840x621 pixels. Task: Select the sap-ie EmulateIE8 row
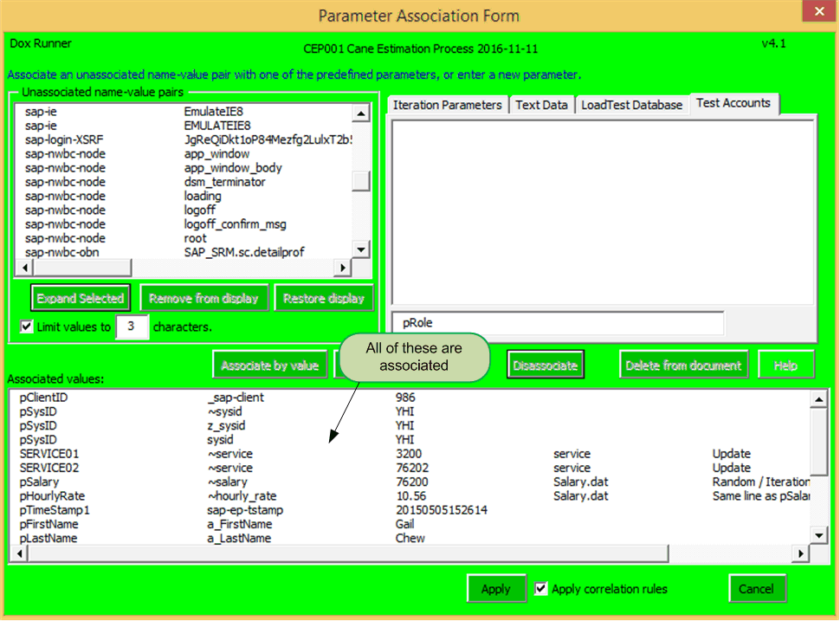(x=184, y=112)
